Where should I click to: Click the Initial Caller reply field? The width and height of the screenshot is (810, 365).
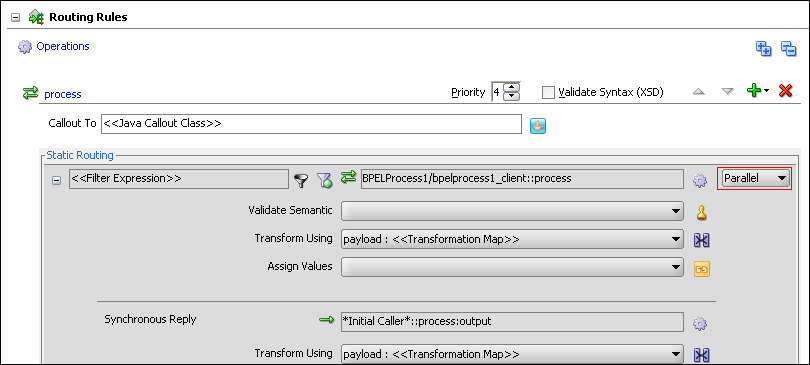click(512, 322)
